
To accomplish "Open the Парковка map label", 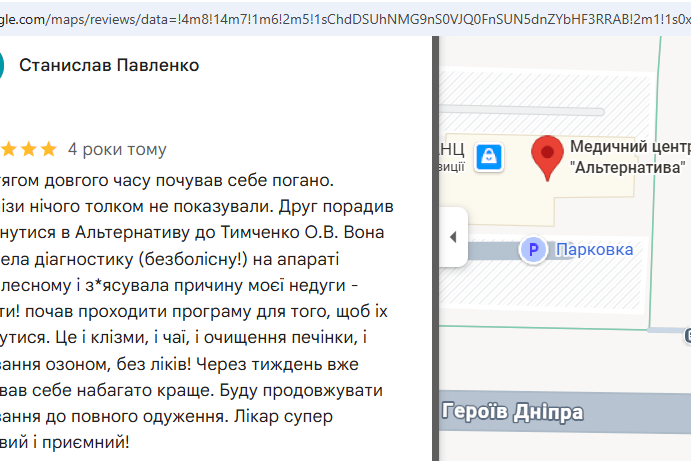I will pos(594,249).
